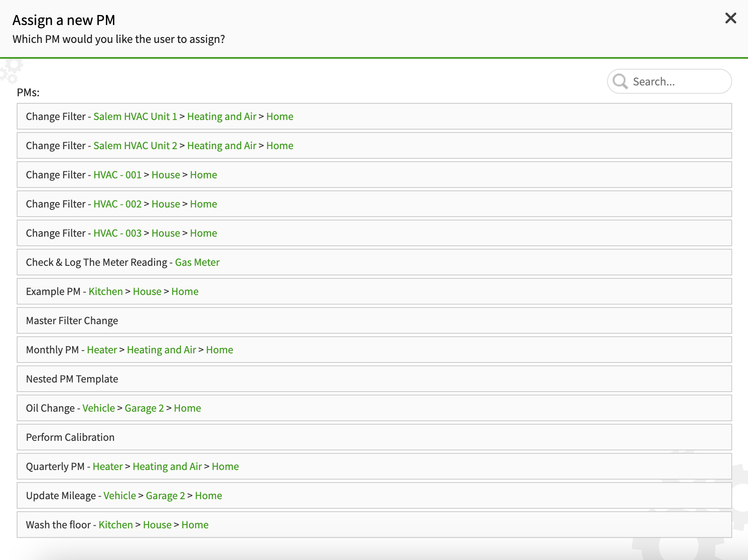Image resolution: width=748 pixels, height=560 pixels.
Task: Close the Assign a new PM dialog
Action: [x=730, y=18]
